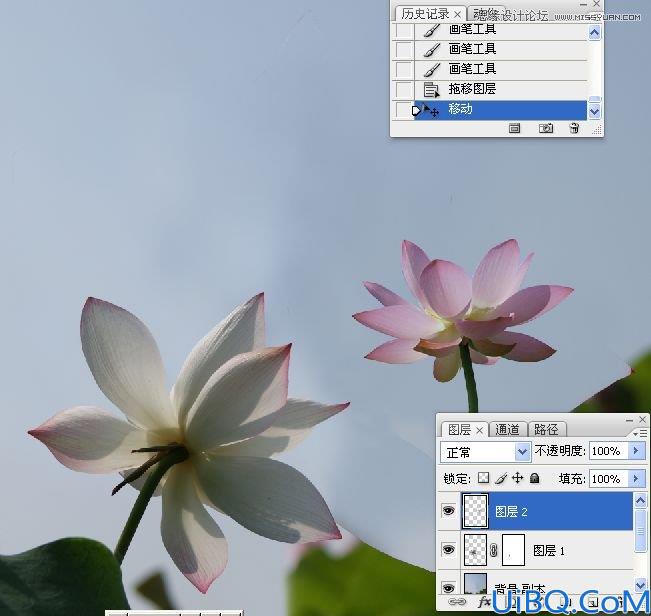Image resolution: width=651 pixels, height=616 pixels.
Task: Open the 填充 slider arrow
Action: [636, 479]
